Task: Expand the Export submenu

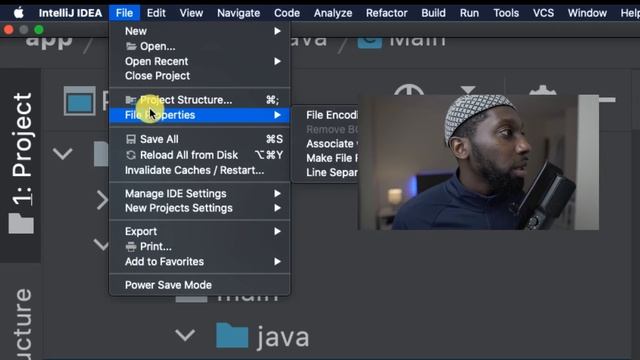Action: [200, 231]
